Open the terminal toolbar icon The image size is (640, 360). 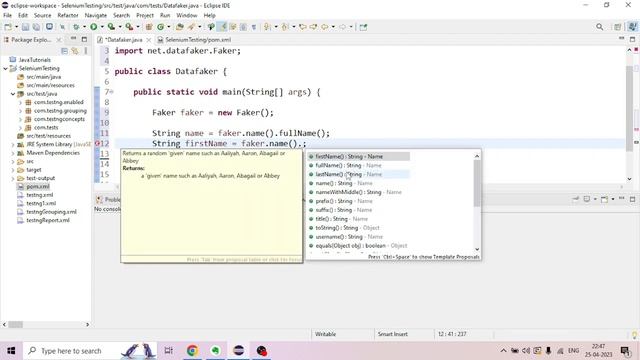click(x=49, y=27)
